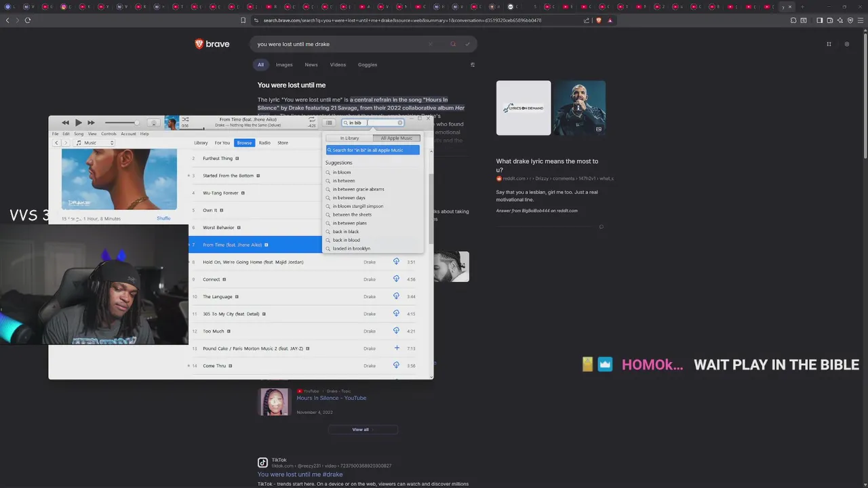Open the search filter options icon
868x488 pixels.
(x=473, y=65)
